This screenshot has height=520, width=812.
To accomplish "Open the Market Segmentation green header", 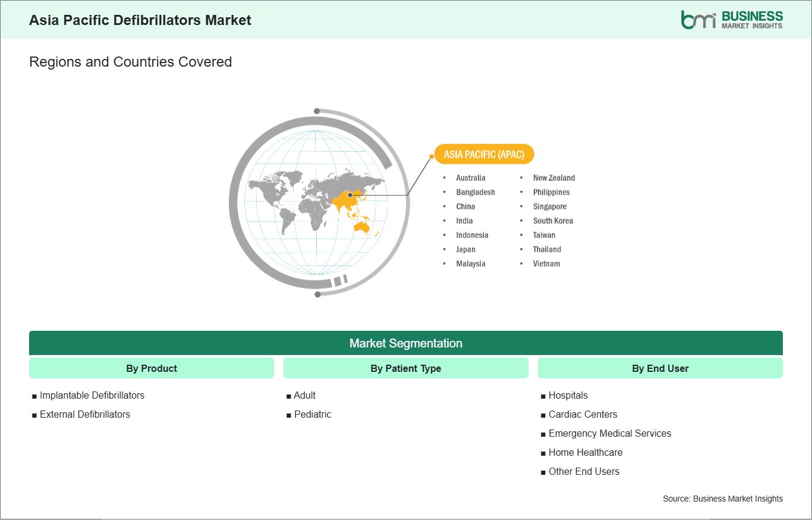I will (406, 343).
